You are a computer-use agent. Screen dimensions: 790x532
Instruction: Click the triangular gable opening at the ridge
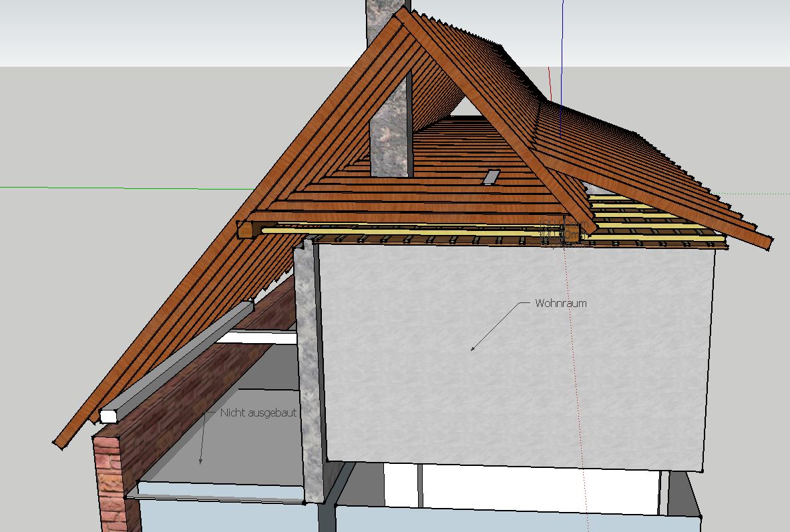coord(467,107)
